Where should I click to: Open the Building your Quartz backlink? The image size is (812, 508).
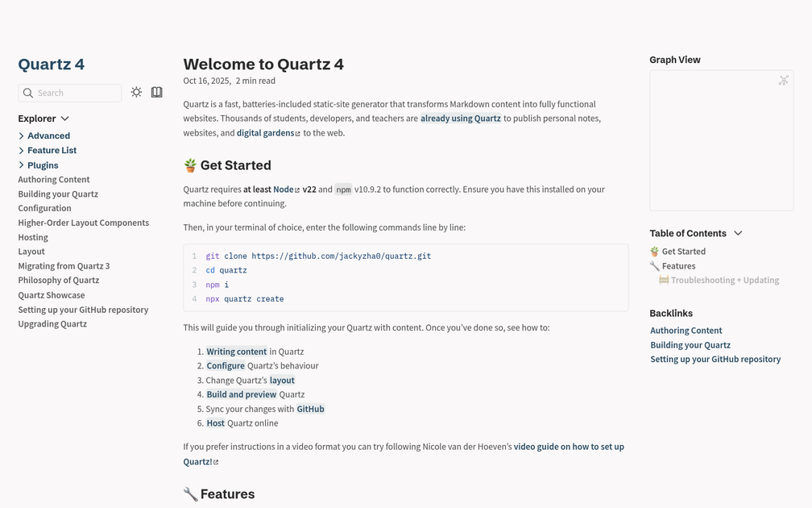point(690,344)
